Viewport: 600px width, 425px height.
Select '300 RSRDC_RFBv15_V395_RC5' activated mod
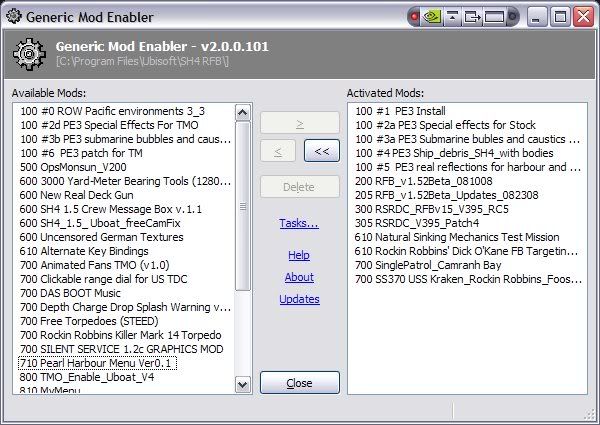[432, 209]
